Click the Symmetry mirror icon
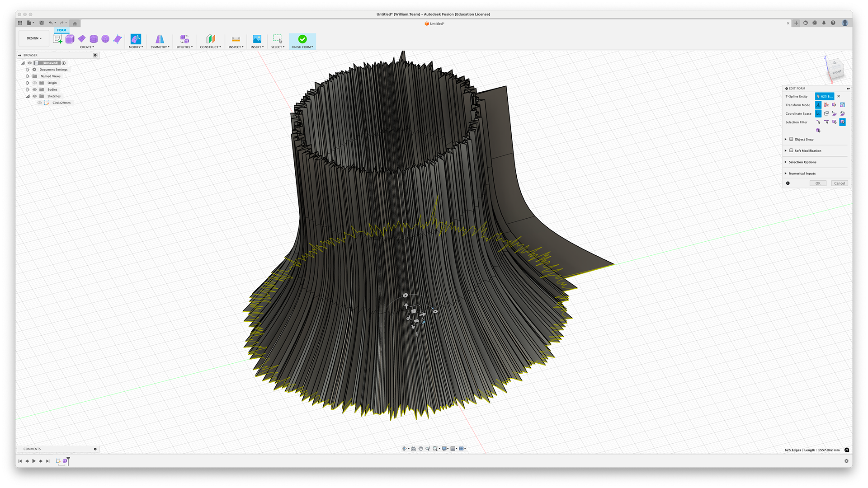The height and width of the screenshot is (488, 868). click(160, 39)
